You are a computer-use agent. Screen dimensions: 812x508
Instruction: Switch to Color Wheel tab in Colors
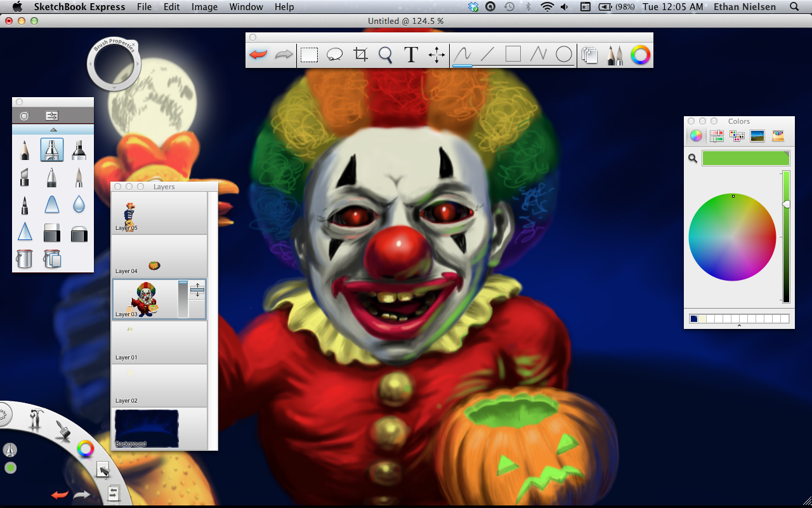(696, 136)
